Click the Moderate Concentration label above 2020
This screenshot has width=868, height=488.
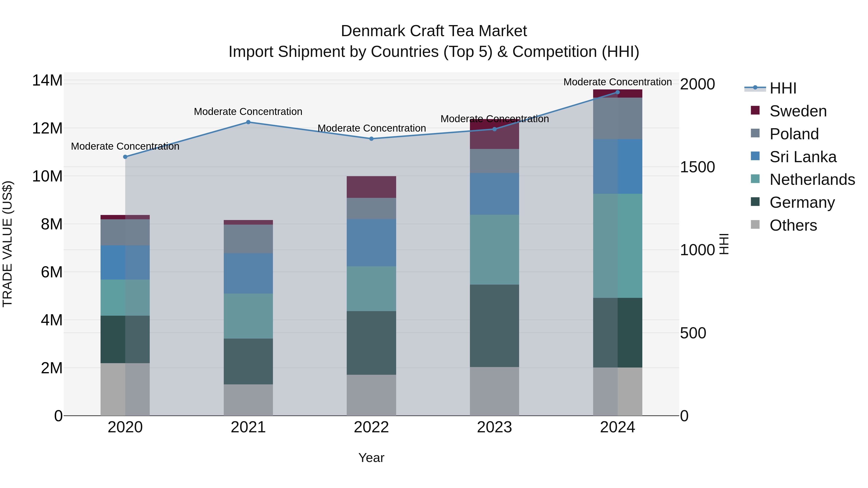(125, 146)
